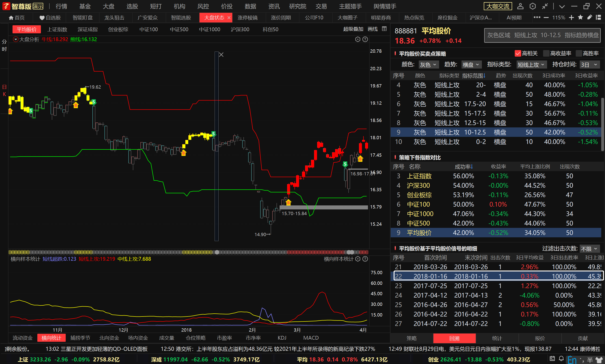Toggle the 高相关 checkbox
This screenshot has height=364, width=605.
point(518,53)
